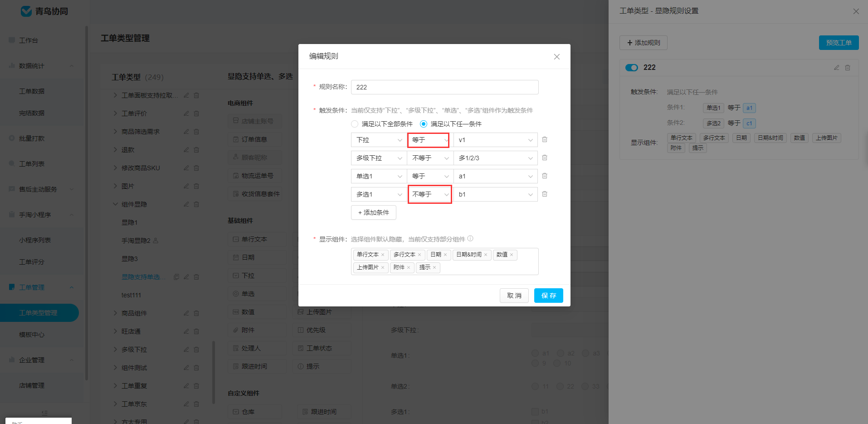The image size is (868, 424).
Task: Add the 物流运单号 component
Action: pyautogui.click(x=254, y=176)
